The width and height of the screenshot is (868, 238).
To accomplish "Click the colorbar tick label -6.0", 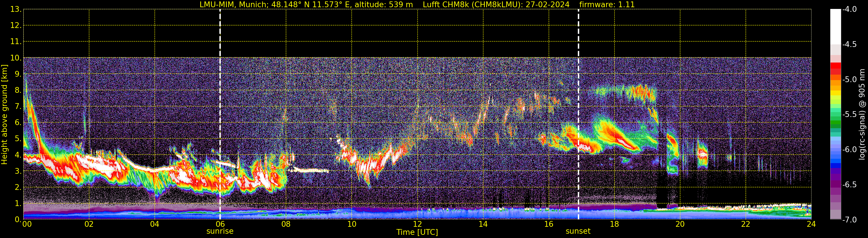I will [850, 150].
